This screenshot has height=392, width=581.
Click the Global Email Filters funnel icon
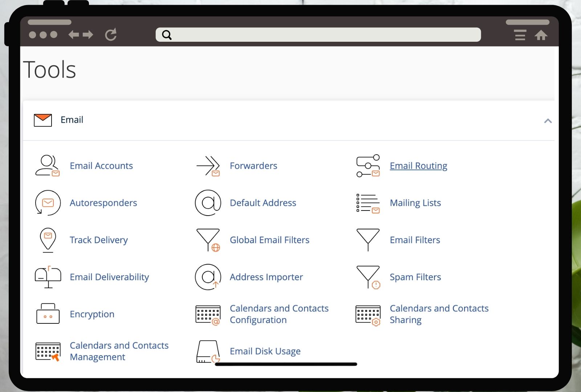pyautogui.click(x=208, y=240)
